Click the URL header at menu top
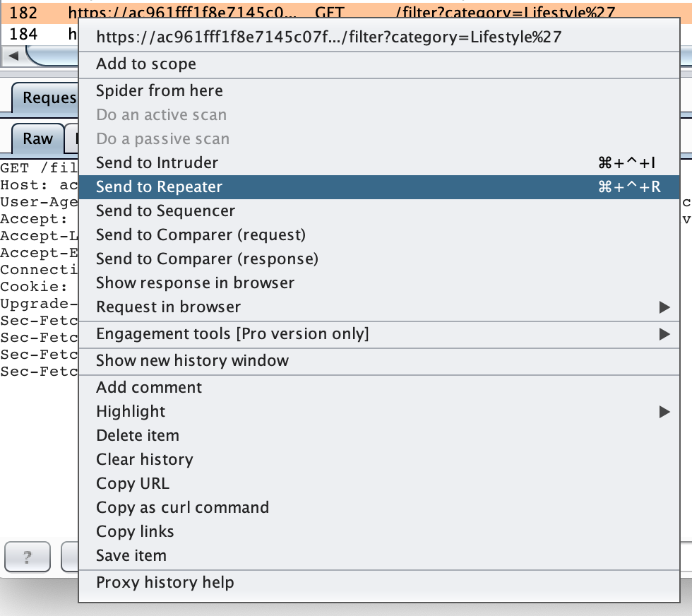The image size is (692, 616). [x=329, y=37]
